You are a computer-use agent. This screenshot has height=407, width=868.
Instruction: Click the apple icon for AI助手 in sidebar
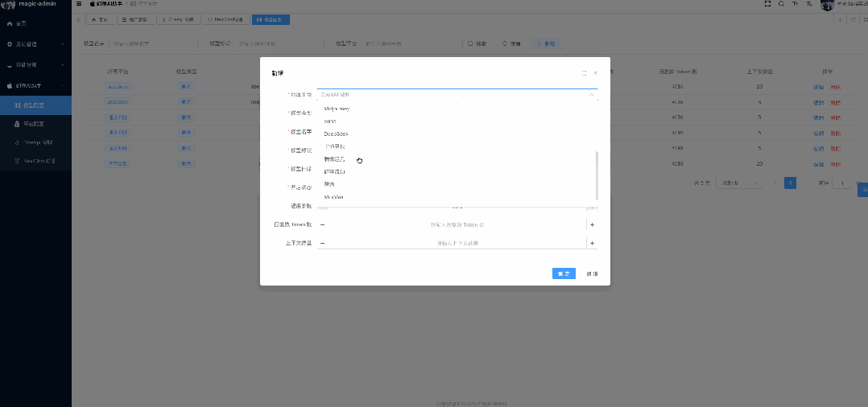tap(10, 86)
